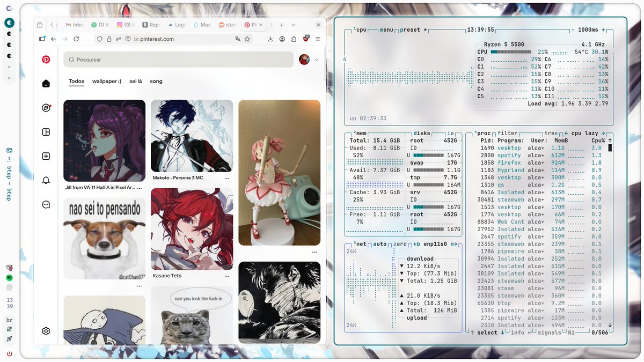Toggle the auto scaling in btop net
Image resolution: width=644 pixels, height=362 pixels.
pos(379,244)
